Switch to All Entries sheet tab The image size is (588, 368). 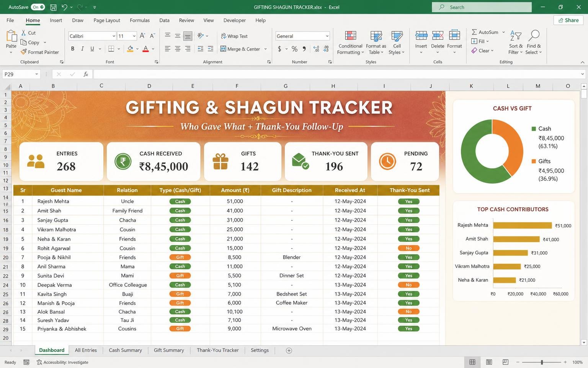[86, 350]
